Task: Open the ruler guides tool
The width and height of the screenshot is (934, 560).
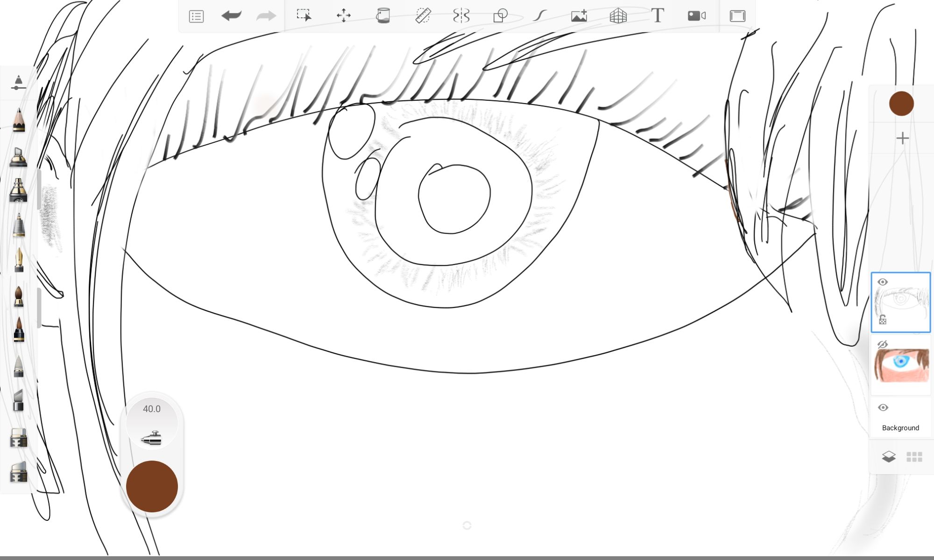Action: (x=423, y=15)
